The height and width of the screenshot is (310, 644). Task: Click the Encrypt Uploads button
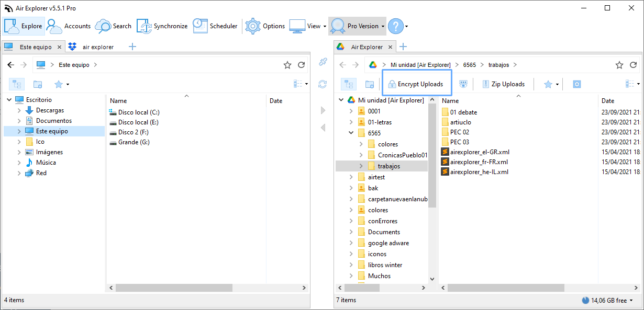[417, 83]
